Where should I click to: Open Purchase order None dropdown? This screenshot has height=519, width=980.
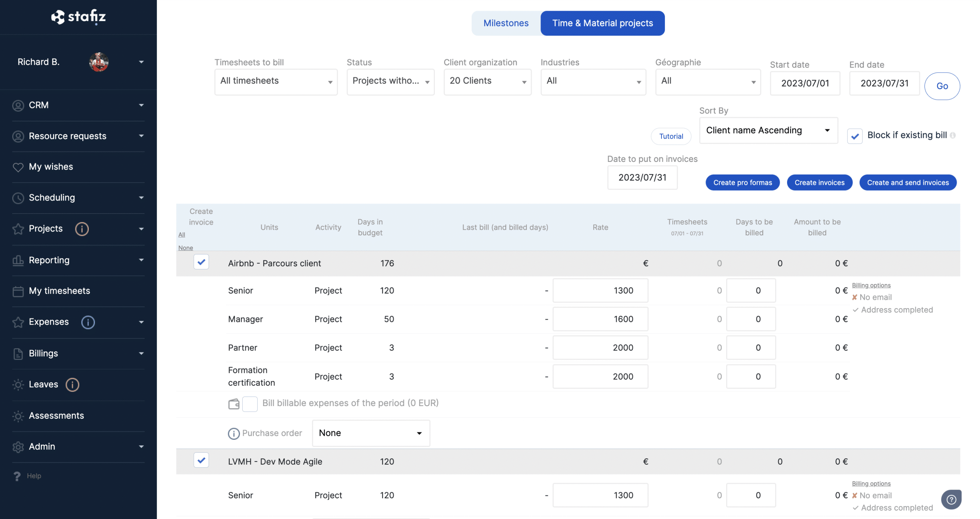[371, 433]
